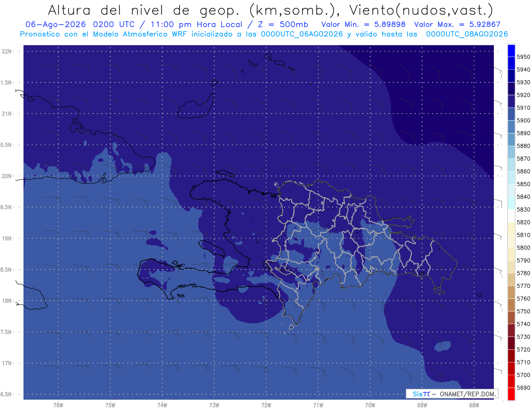
Task: Click the 5930 value on the color bar
Action: [x=523, y=82]
